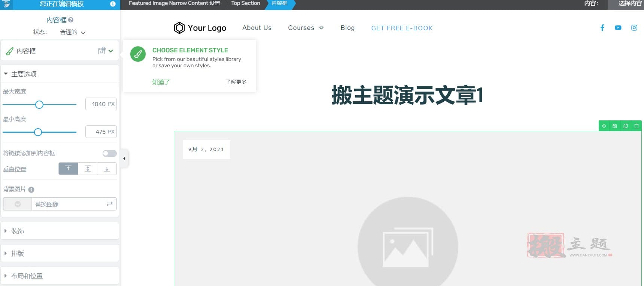Select the 搬主题演示文章1 title heading

click(x=407, y=95)
